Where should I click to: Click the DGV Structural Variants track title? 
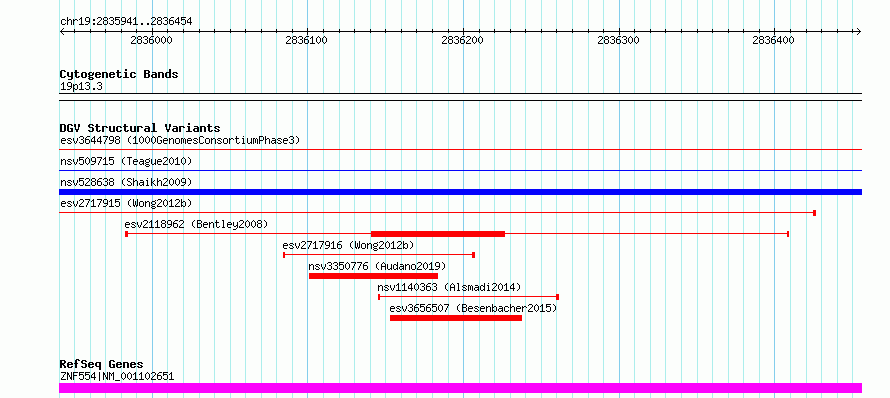coord(140,128)
